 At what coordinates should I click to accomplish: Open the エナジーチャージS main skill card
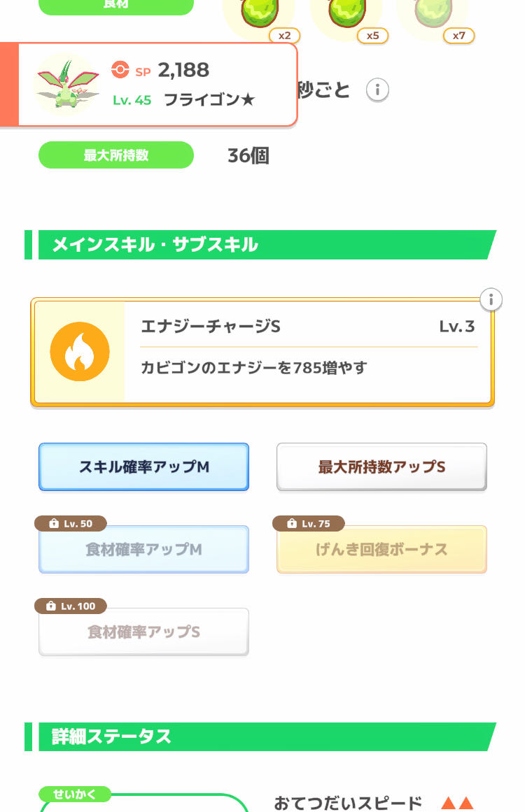(x=308, y=352)
